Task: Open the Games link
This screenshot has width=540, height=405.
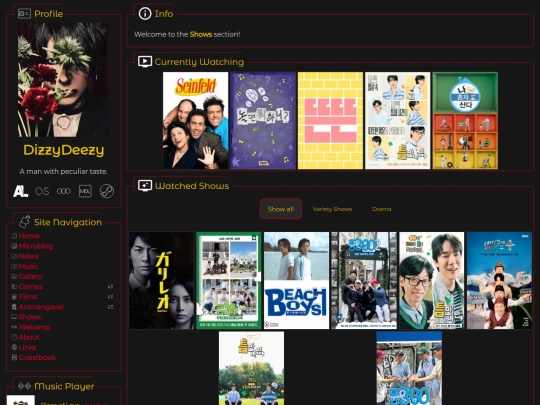Action: click(x=31, y=287)
